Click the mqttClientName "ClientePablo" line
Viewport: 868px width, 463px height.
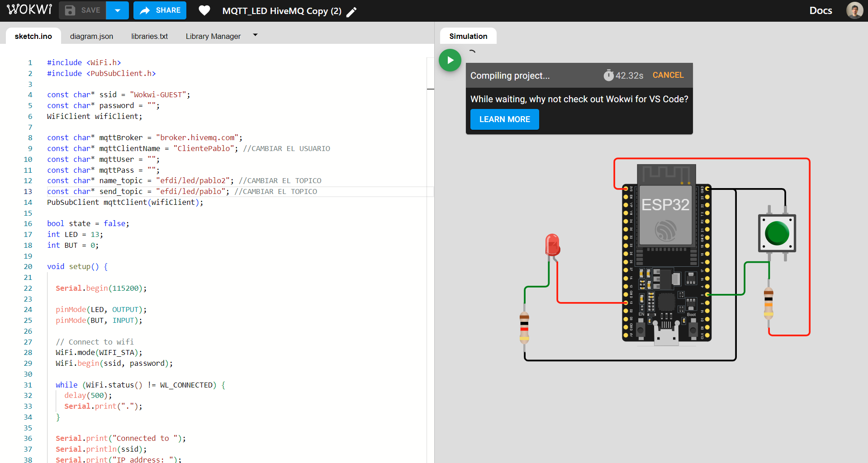(x=189, y=149)
